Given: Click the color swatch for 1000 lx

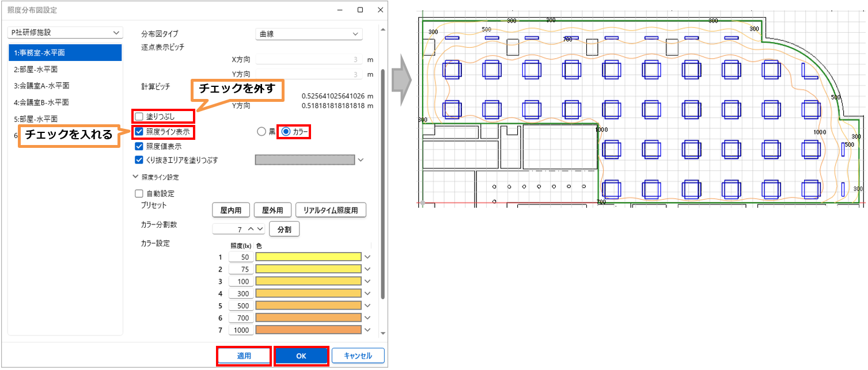Looking at the screenshot, I should tap(309, 330).
